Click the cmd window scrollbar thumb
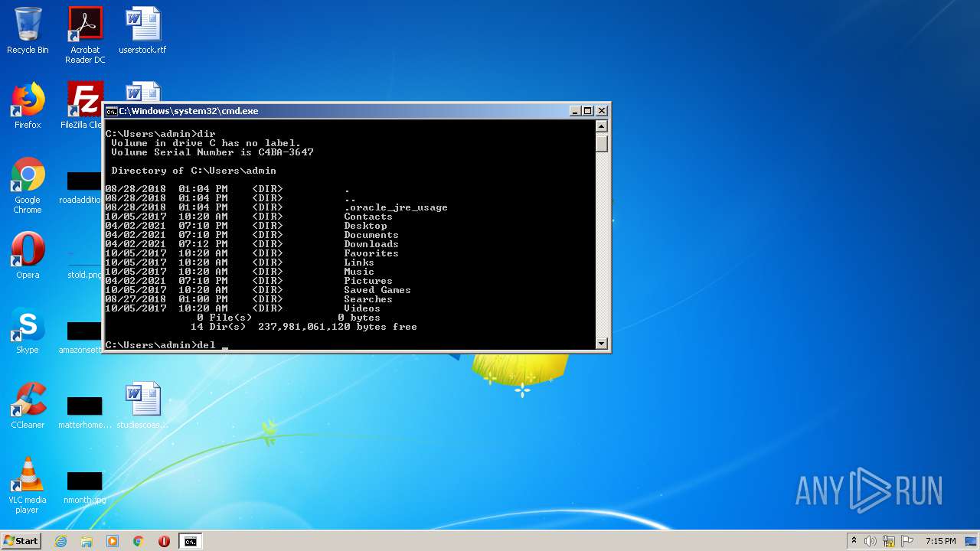 [x=602, y=143]
